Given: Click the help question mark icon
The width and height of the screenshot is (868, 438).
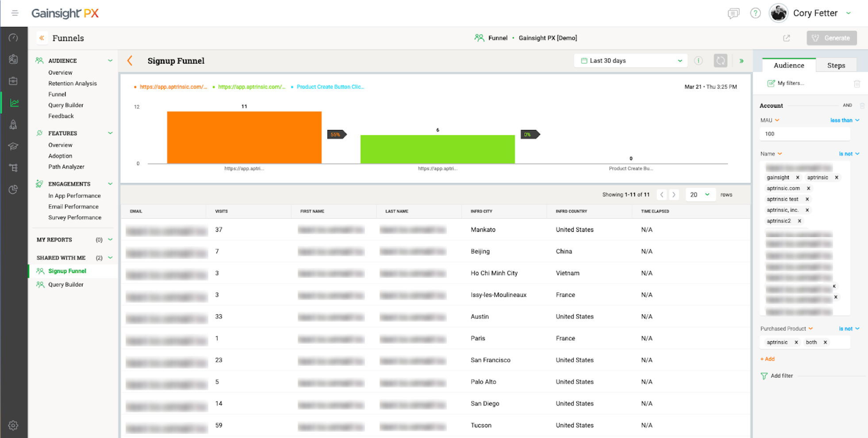Looking at the screenshot, I should [x=755, y=13].
